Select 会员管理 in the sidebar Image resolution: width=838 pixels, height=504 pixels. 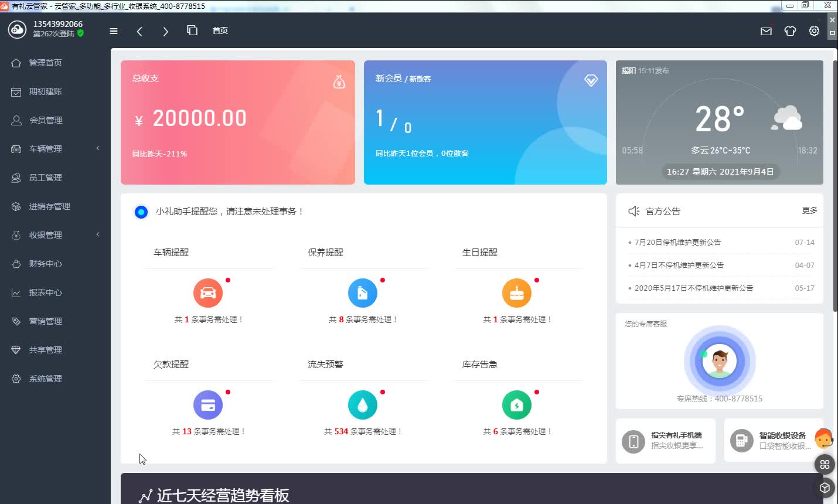click(x=47, y=120)
